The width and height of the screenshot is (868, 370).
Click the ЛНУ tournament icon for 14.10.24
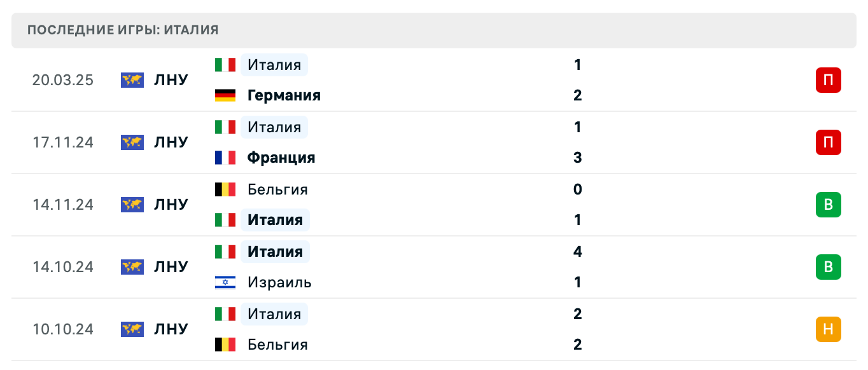pos(132,267)
